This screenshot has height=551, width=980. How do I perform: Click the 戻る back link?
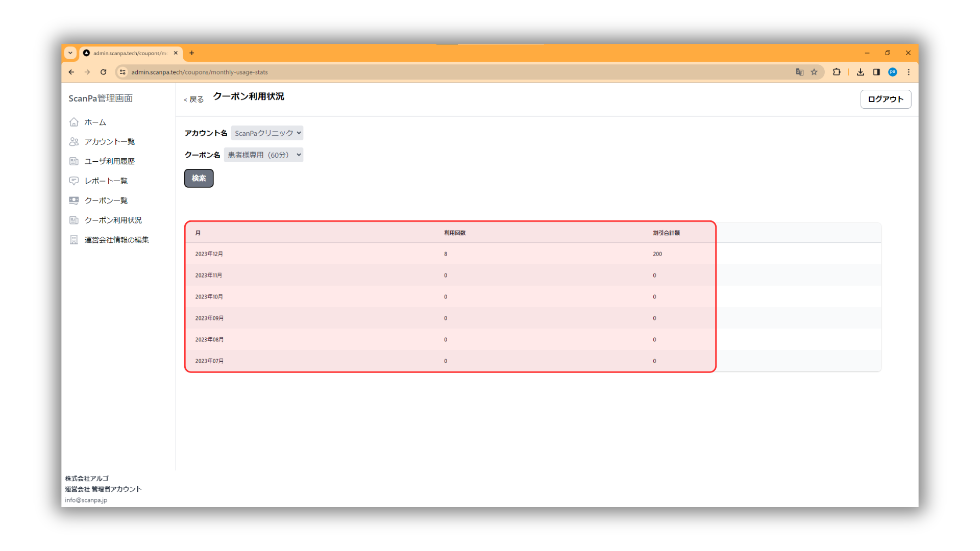(x=193, y=99)
